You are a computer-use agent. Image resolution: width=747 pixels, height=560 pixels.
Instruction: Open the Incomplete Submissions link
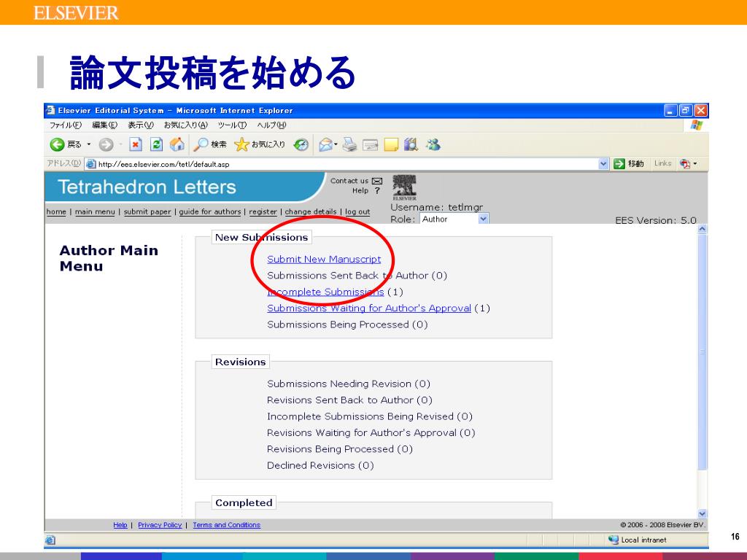click(325, 292)
